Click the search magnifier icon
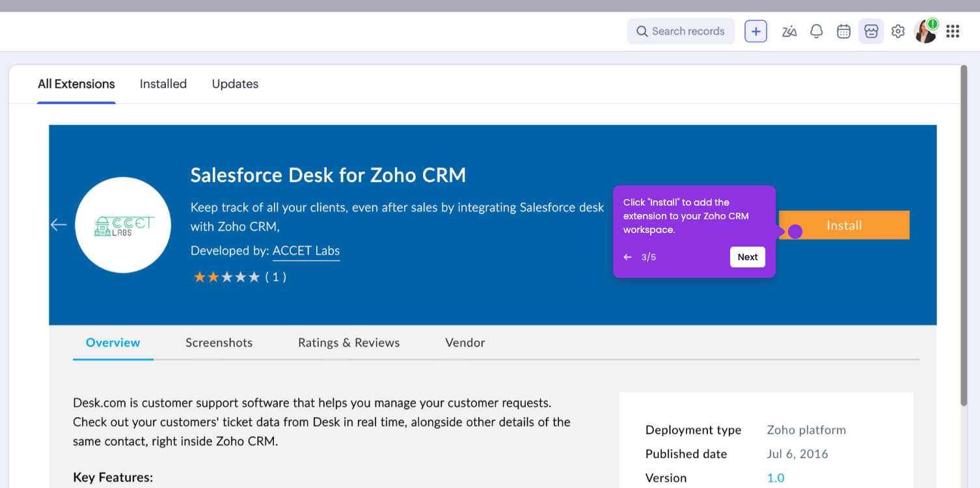 tap(642, 31)
